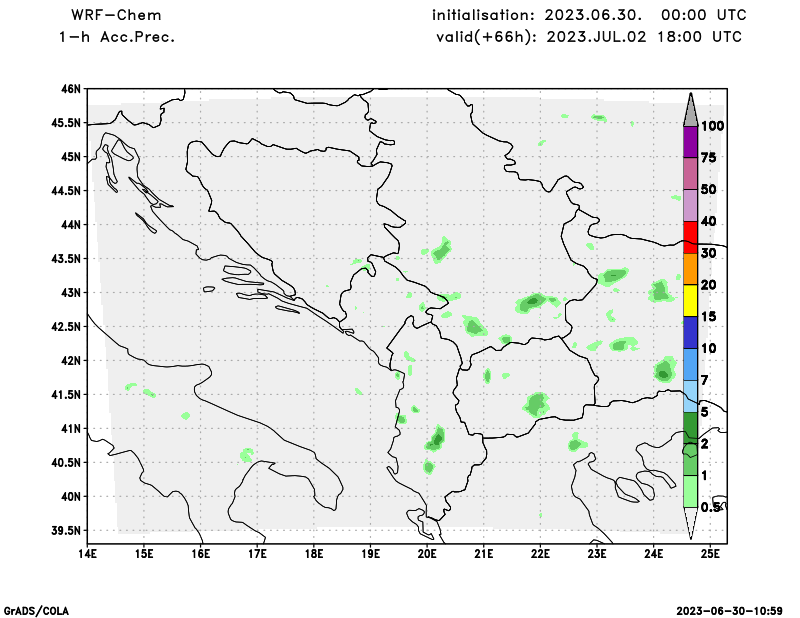Click the blue 7-10 legend color band
Image resolution: width=800 pixels, height=618 pixels.
[690, 364]
